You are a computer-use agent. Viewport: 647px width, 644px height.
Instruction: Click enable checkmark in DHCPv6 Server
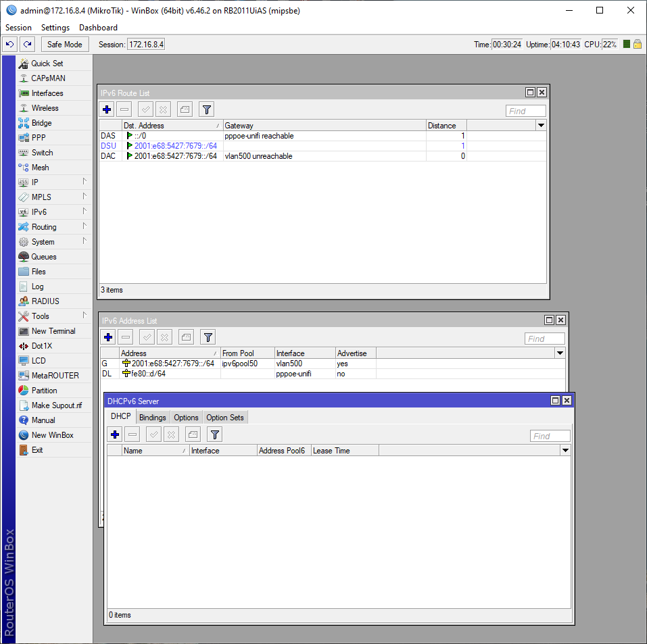tap(153, 435)
